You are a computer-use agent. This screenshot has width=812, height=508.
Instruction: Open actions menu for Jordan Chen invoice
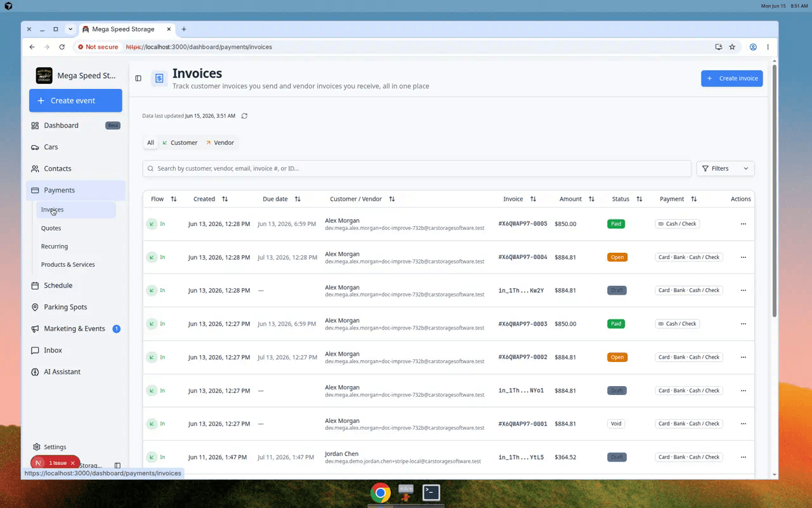click(743, 457)
